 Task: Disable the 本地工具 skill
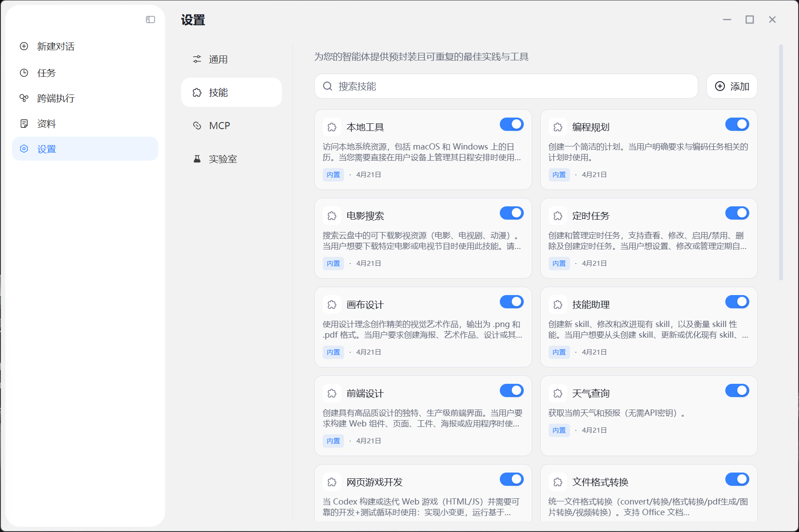pos(511,124)
